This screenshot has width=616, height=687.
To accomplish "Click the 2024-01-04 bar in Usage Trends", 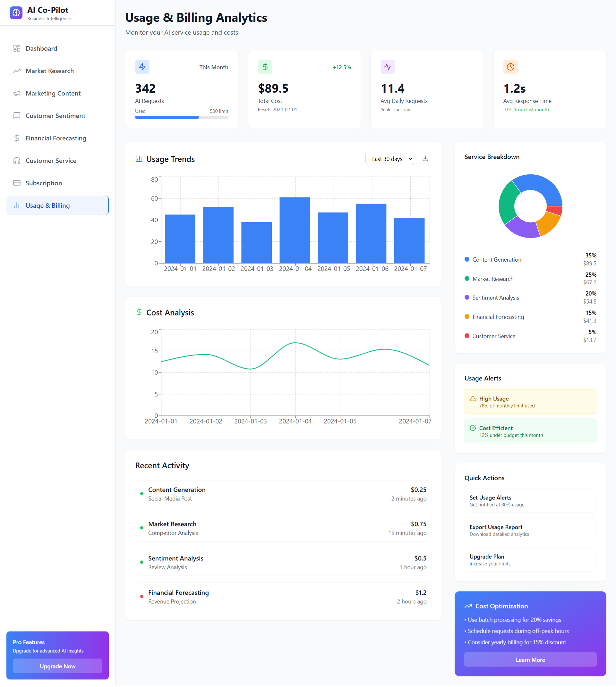I will point(295,230).
